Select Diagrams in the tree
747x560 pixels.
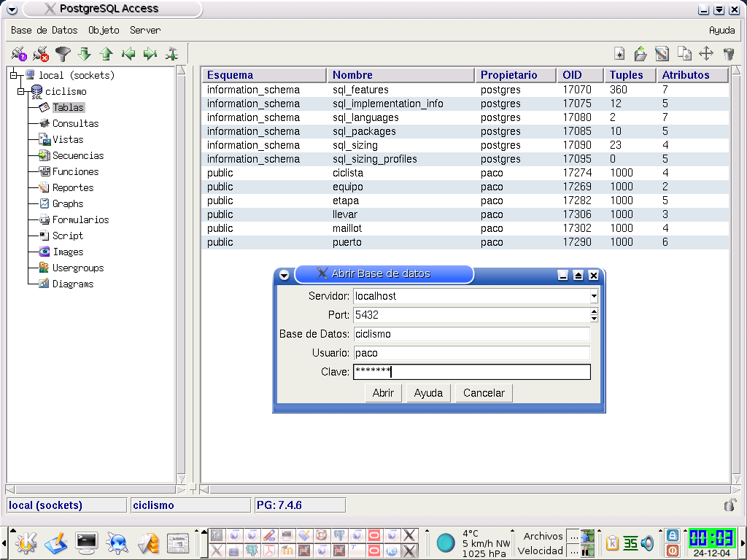[x=73, y=284]
